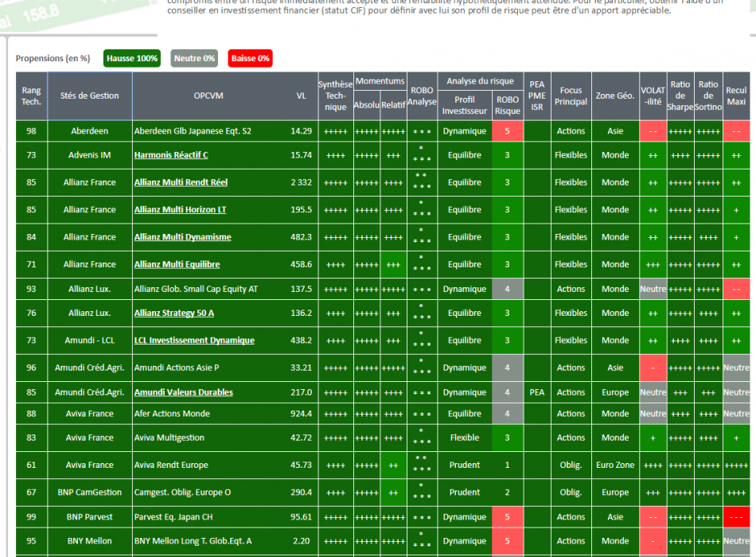Click the Rang Tech. column header
Screen dimensions: 756x557
[x=31, y=96]
